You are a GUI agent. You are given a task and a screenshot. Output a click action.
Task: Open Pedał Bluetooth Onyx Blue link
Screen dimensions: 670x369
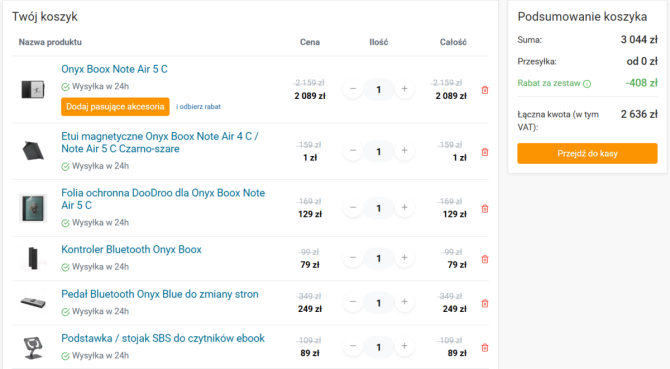click(x=160, y=294)
